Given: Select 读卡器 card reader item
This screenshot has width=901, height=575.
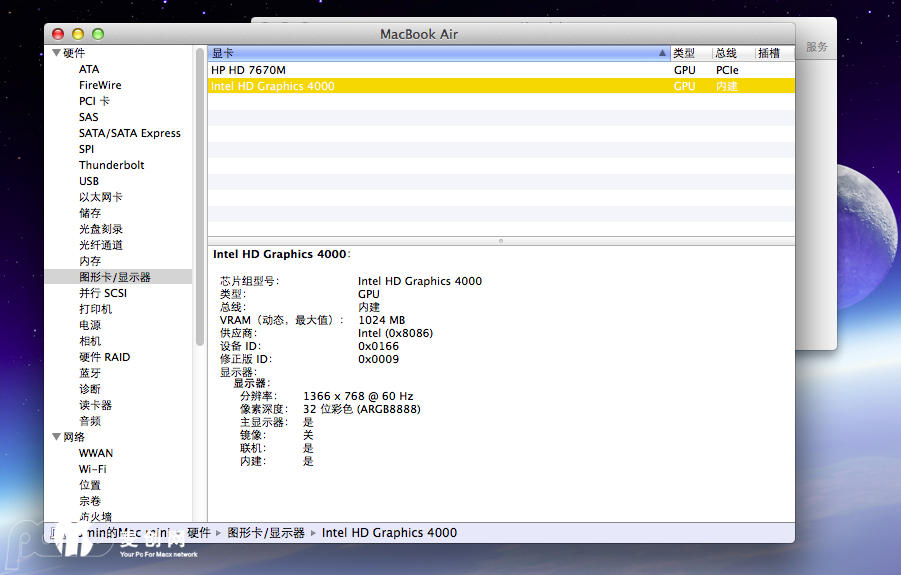Looking at the screenshot, I should click(95, 405).
